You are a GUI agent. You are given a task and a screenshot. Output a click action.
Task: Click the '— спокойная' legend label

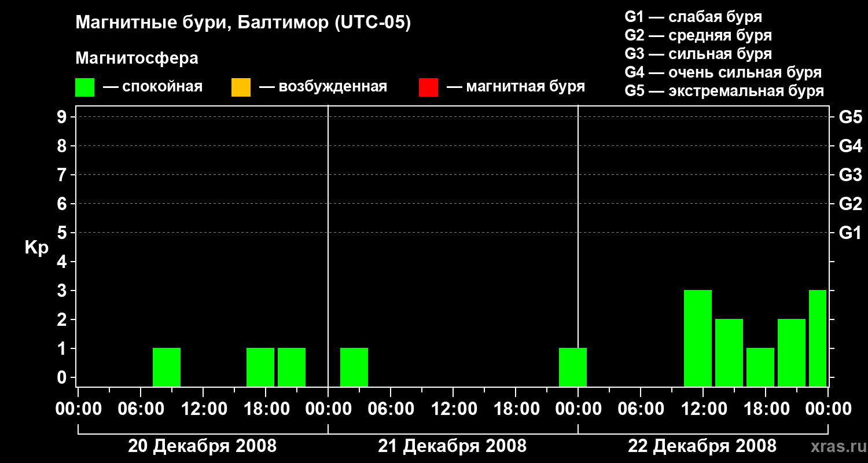[153, 87]
